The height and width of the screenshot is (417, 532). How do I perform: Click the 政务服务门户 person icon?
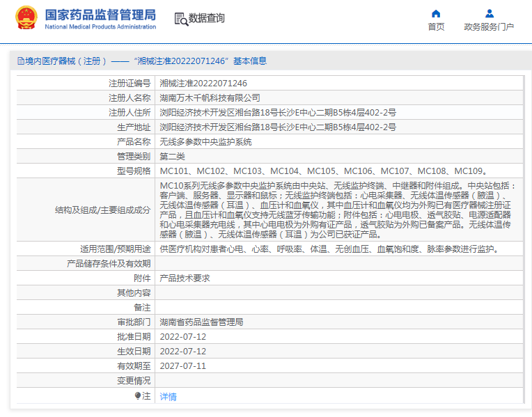pyautogui.click(x=490, y=13)
